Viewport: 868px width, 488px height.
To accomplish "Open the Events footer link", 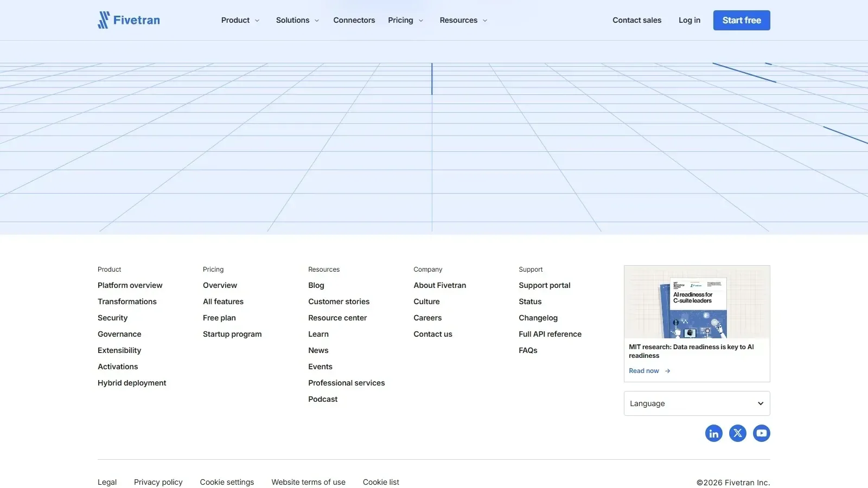I will pos(320,367).
